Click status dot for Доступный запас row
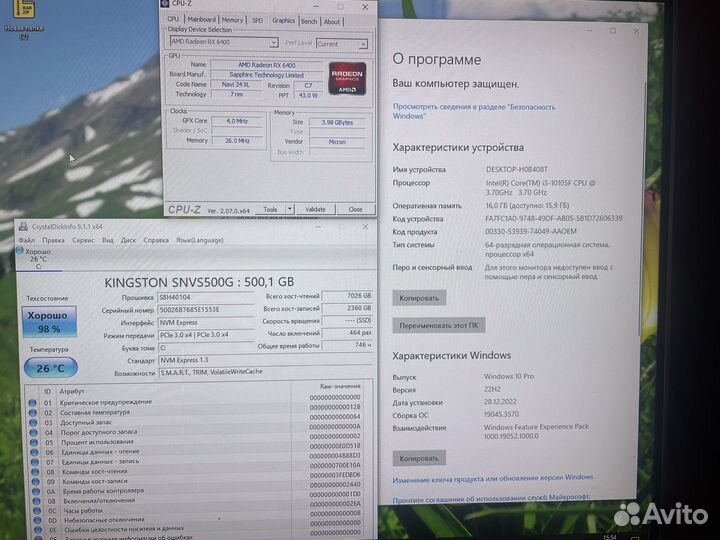This screenshot has height=540, width=720. tap(33, 423)
